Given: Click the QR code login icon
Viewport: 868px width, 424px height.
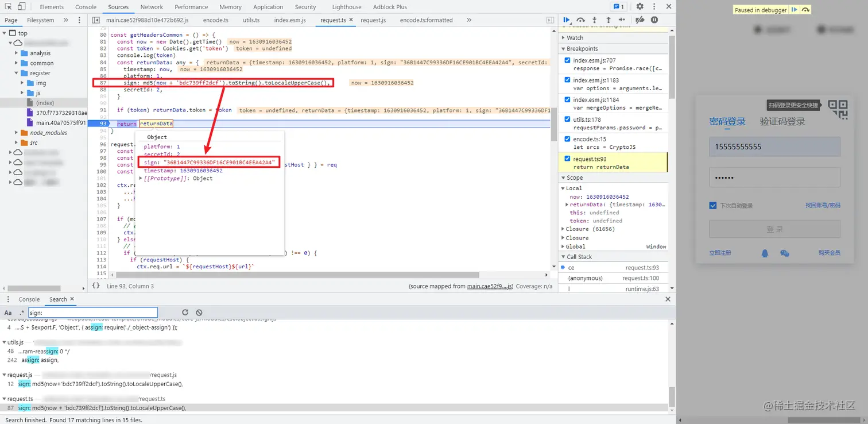Looking at the screenshot, I should point(838,109).
